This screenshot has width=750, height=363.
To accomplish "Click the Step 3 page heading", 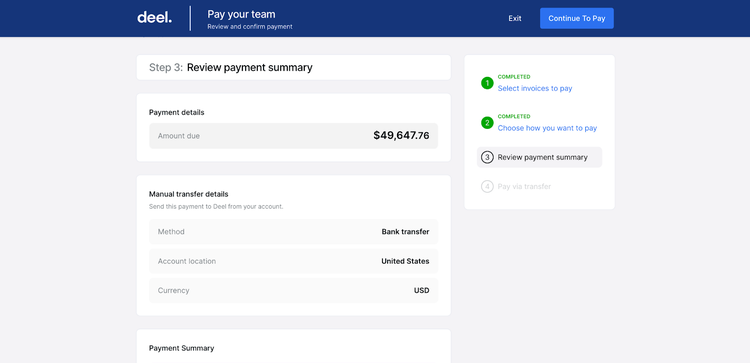I will pyautogui.click(x=231, y=67).
